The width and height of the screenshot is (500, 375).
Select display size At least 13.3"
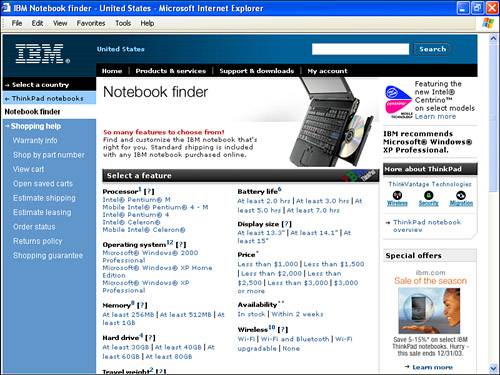[261, 233]
